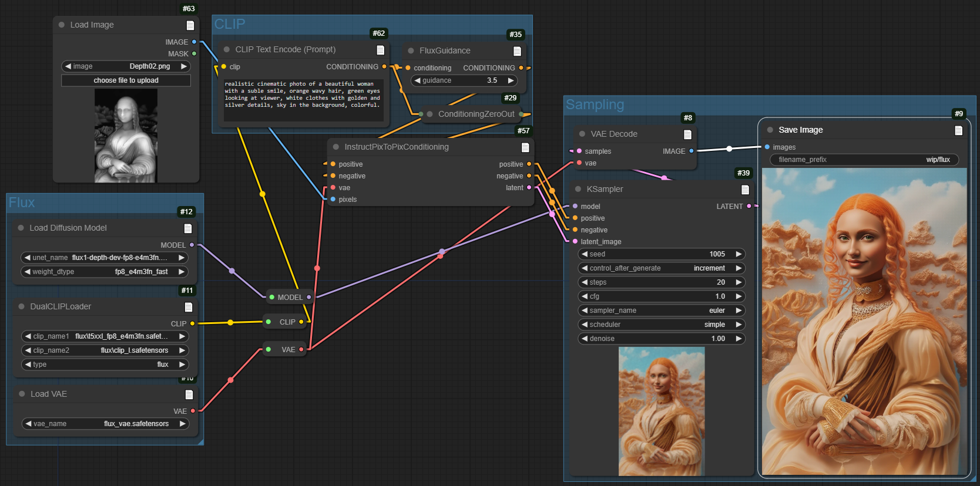Click the note icon on Save Image node
The height and width of the screenshot is (486, 980).
tap(958, 130)
